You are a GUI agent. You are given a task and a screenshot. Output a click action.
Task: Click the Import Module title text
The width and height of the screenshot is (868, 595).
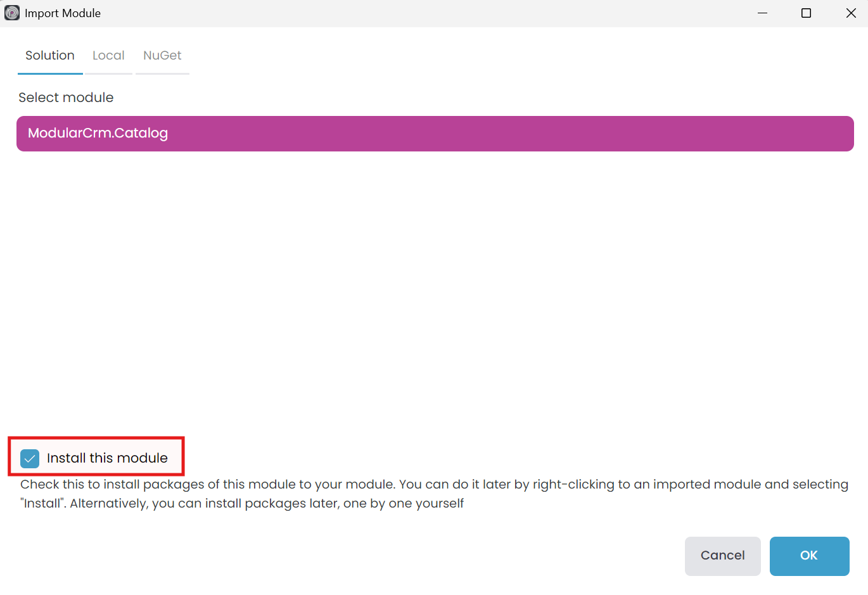62,13
